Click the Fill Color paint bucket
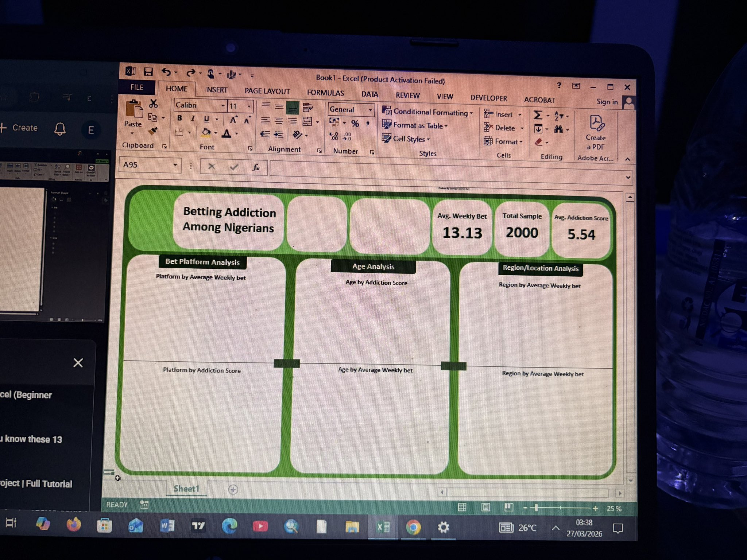 click(206, 132)
